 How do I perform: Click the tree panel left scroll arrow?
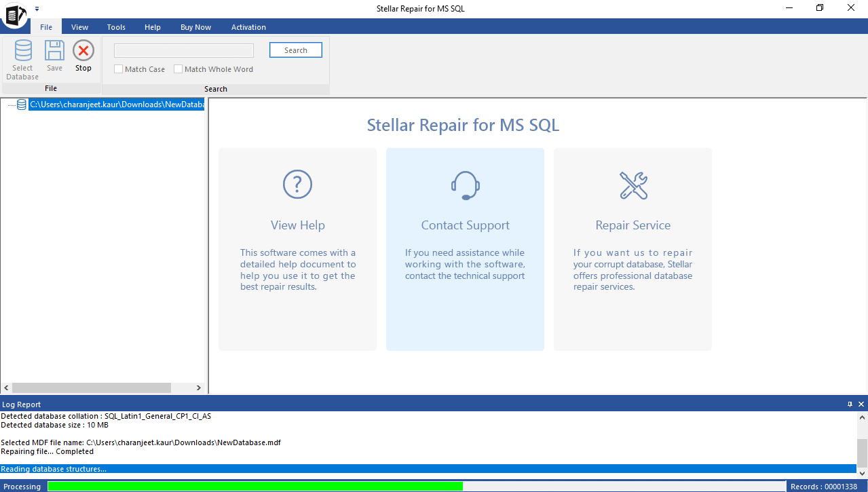6,387
